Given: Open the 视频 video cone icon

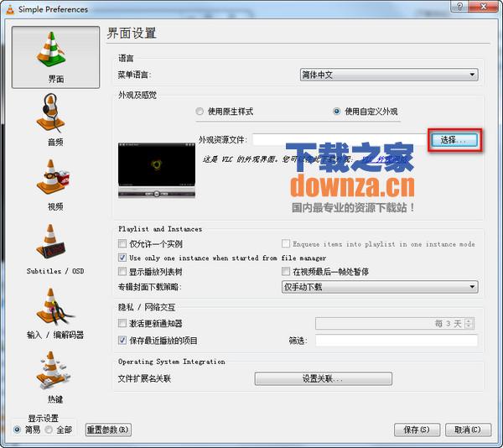Looking at the screenshot, I should pyautogui.click(x=52, y=177).
